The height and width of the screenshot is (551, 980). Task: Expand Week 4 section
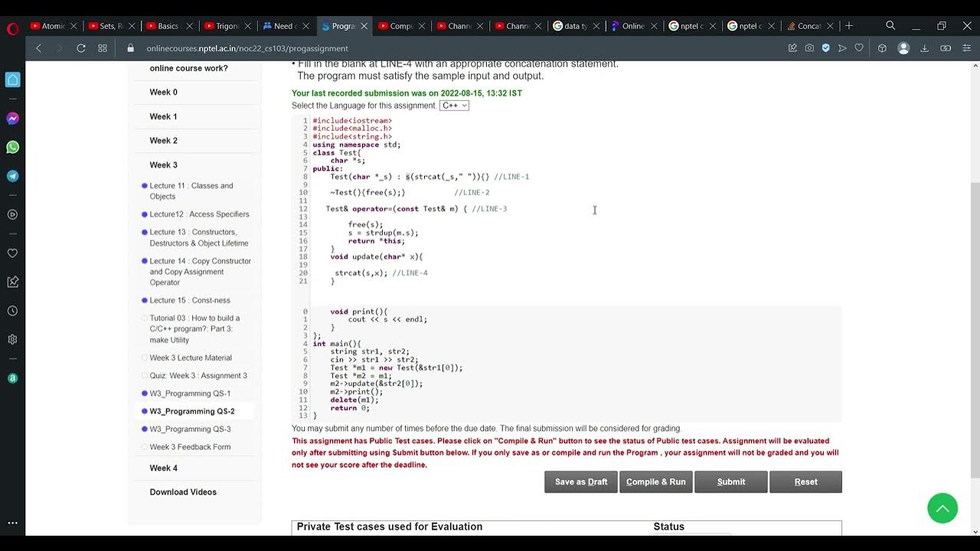(x=164, y=468)
